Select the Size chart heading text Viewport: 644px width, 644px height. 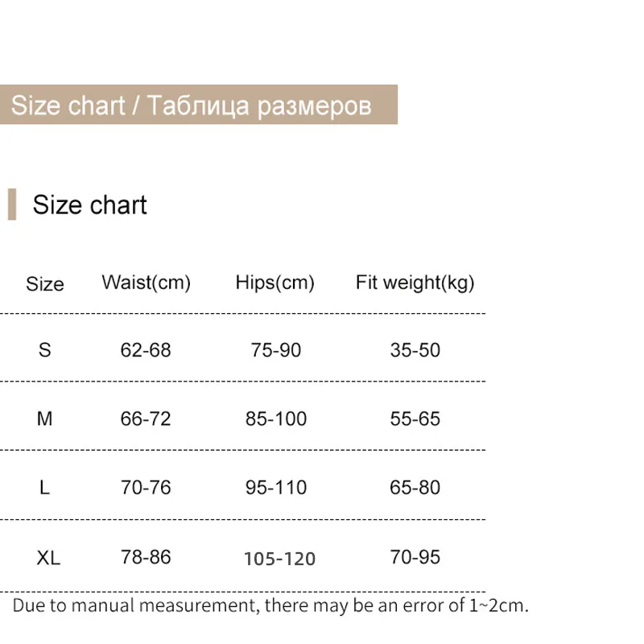(90, 204)
